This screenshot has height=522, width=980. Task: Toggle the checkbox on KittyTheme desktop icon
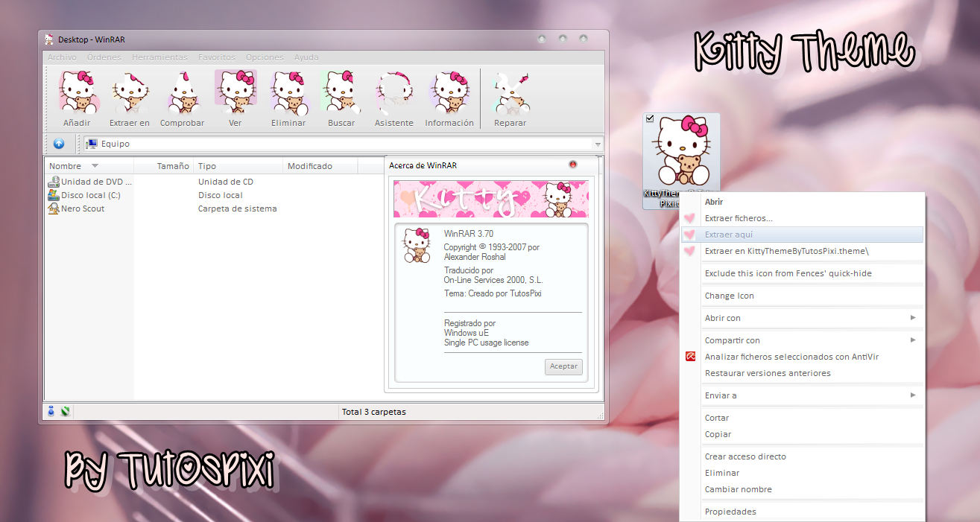[651, 118]
